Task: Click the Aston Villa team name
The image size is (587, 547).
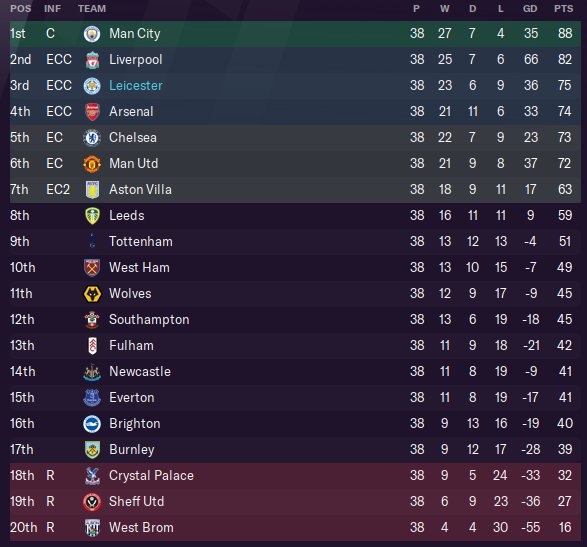Action: pos(140,189)
